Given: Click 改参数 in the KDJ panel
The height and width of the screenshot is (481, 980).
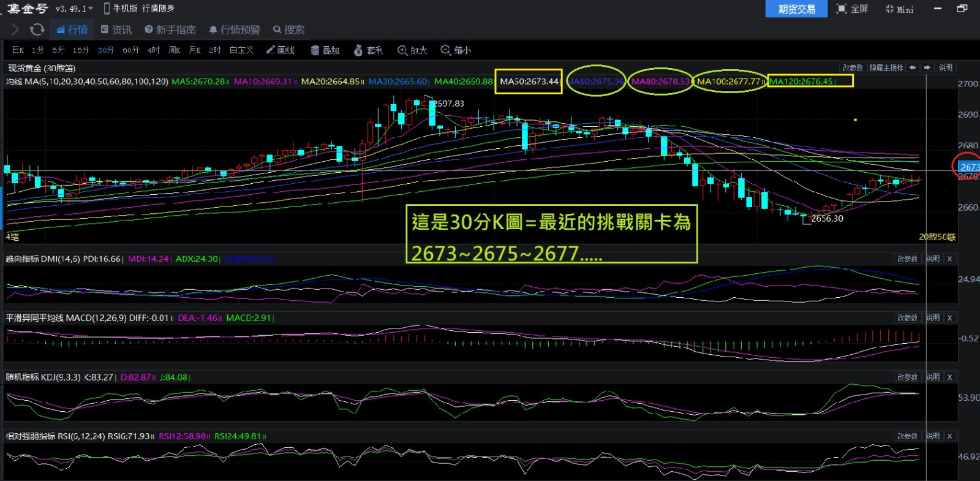Looking at the screenshot, I should click(907, 377).
